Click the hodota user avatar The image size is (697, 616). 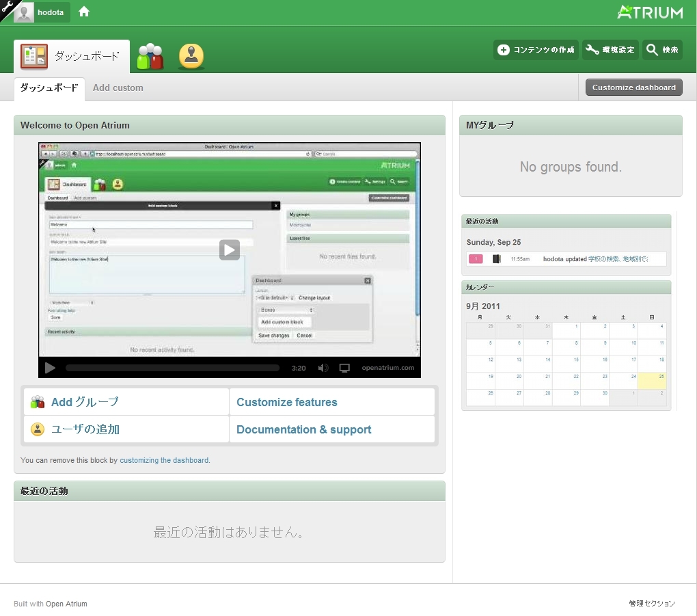click(x=23, y=12)
